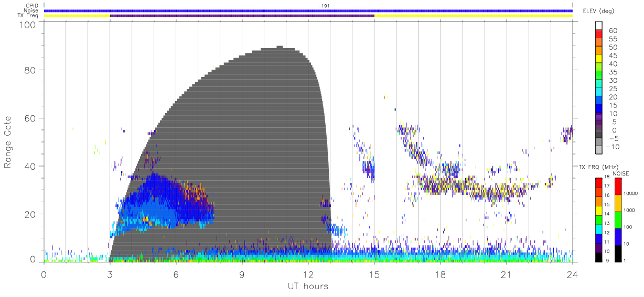
Task: Pick the yellow segment of the ELEV colorbar
Action: coord(599,59)
